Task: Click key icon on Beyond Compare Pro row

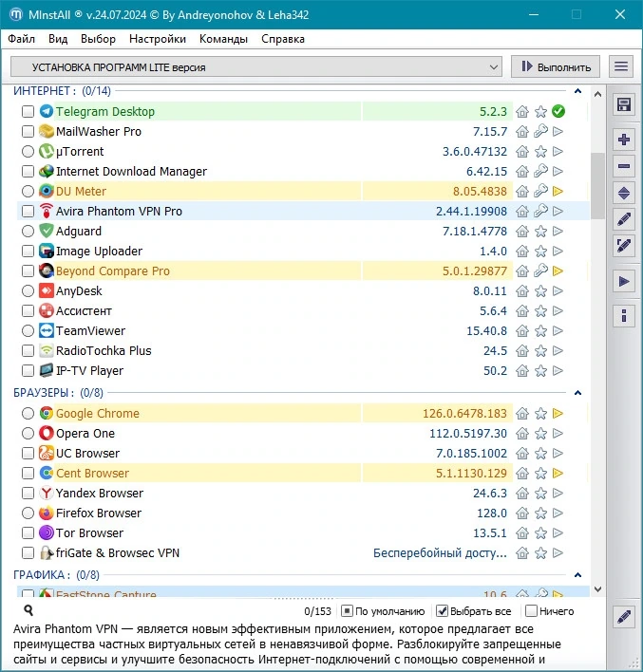Action: 540,271
